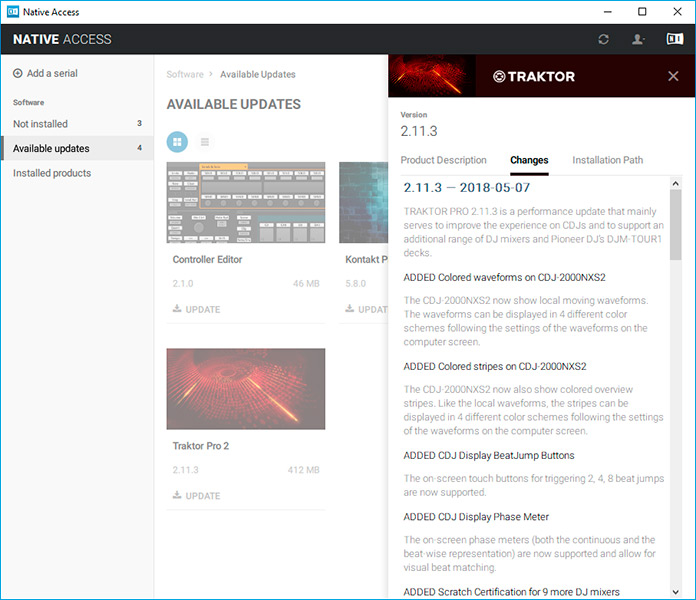Click UPDATE under Controller Editor

(x=202, y=309)
